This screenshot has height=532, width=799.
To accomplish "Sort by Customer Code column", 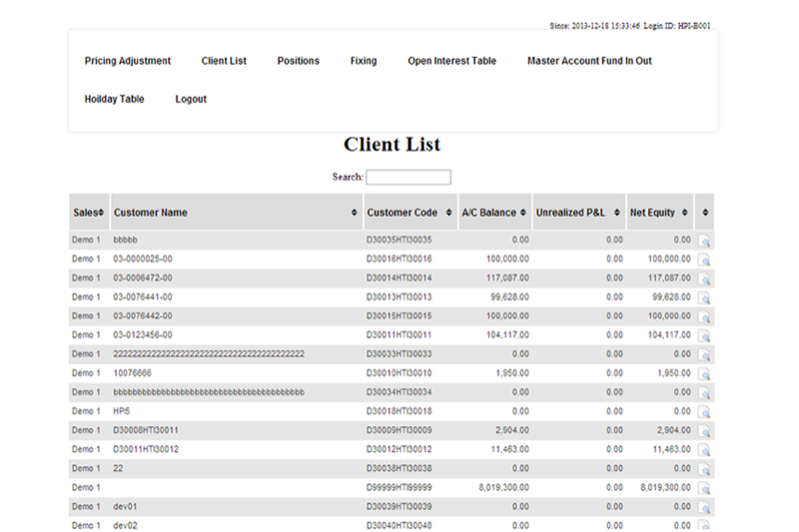I will point(410,213).
